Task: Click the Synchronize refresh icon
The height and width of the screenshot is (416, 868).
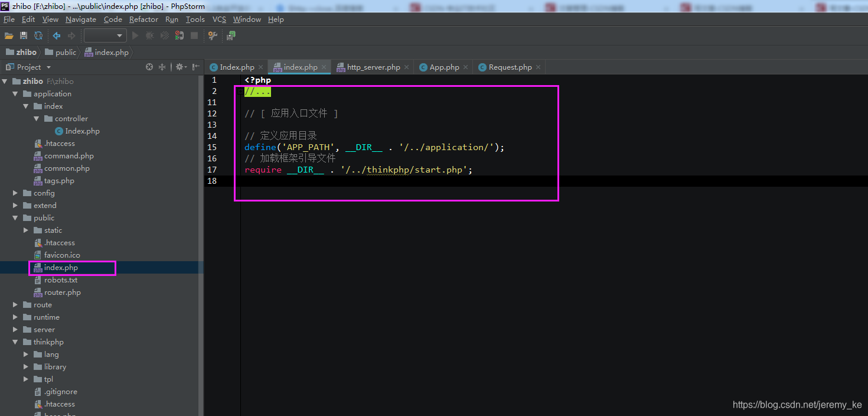Action: 38,36
